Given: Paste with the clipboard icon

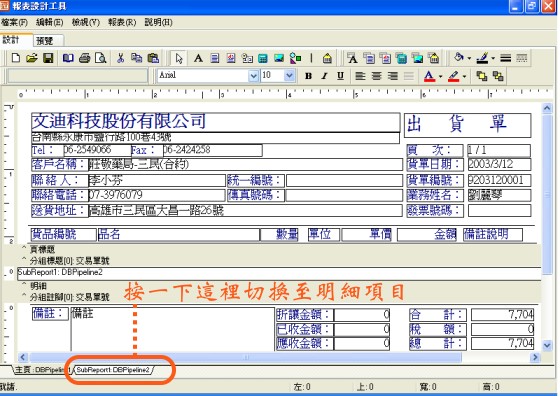Looking at the screenshot, I should (153, 58).
